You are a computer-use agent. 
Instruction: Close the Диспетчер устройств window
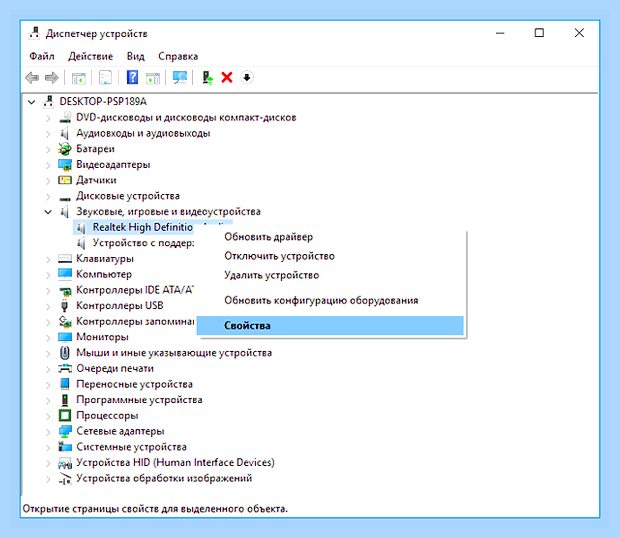click(x=579, y=33)
